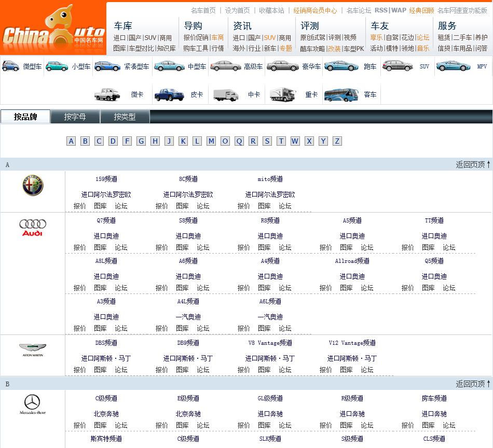Screen dimensions: 493x448
Task: Click the Mercedes-Benz brand logo
Action: click(x=33, y=404)
